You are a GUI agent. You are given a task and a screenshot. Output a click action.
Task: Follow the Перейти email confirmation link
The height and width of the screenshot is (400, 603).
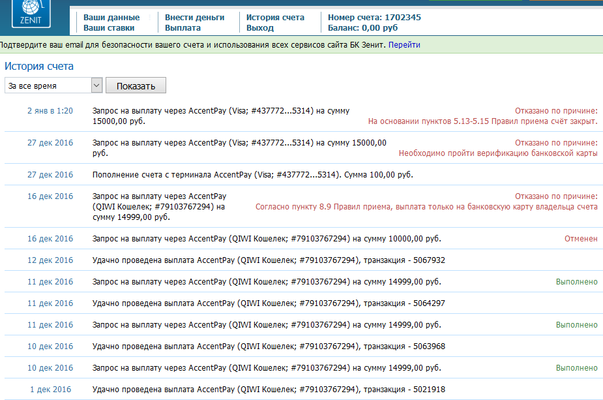tap(404, 46)
